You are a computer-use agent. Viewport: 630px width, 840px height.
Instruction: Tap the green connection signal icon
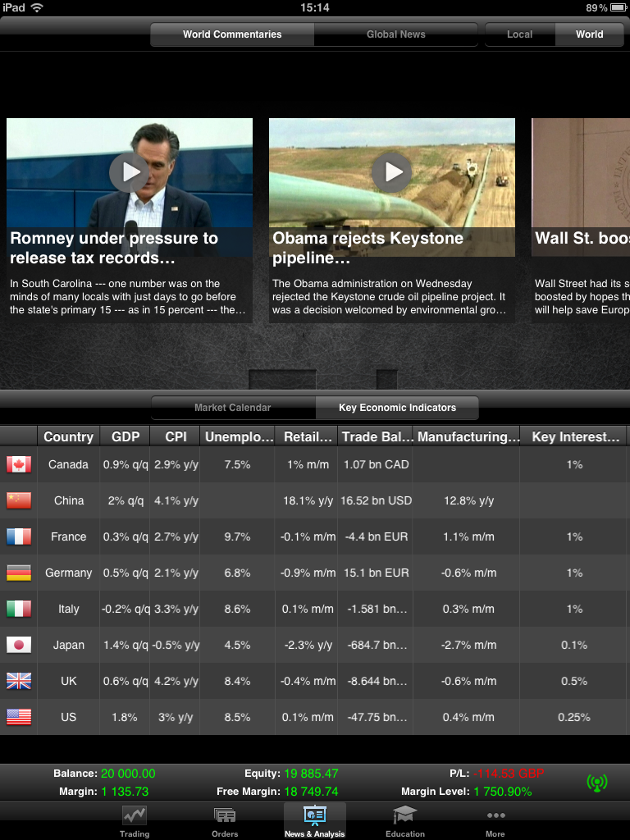click(x=597, y=783)
